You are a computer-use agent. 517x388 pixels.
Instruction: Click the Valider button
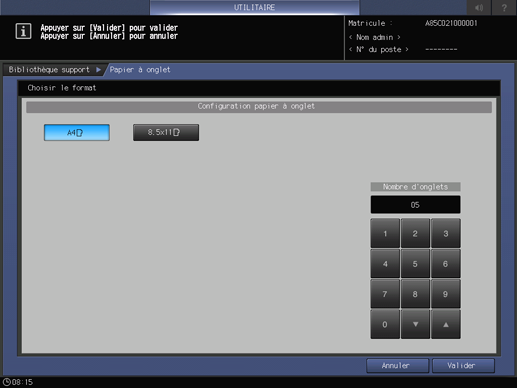(x=463, y=366)
